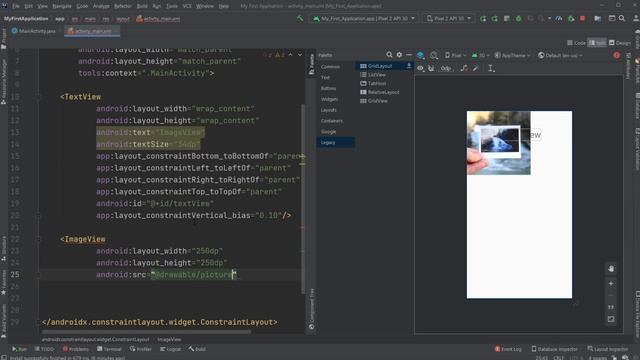Search the Palette with magnifier icon

point(389,55)
